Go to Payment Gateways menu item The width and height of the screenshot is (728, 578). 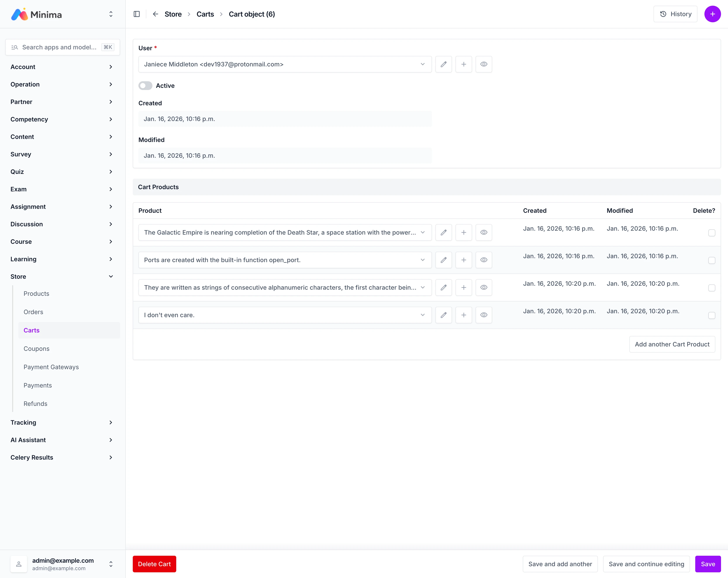(51, 367)
